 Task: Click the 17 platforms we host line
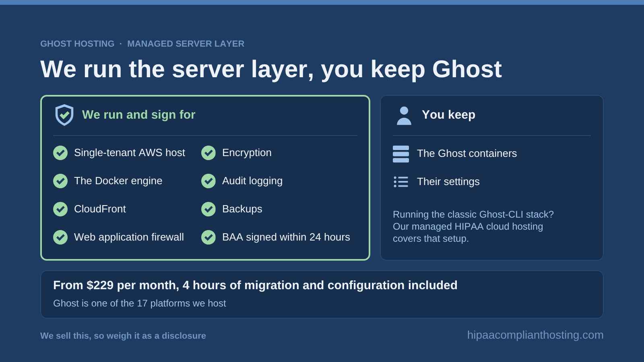(x=140, y=303)
